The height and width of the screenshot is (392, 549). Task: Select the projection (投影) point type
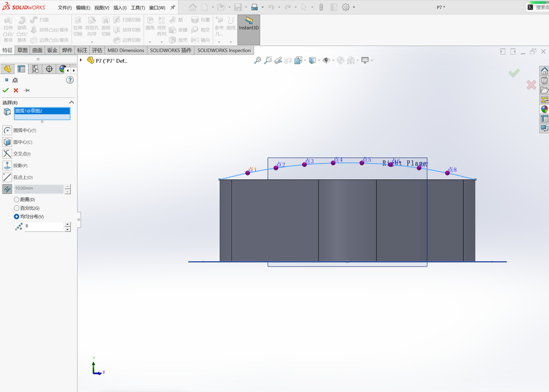[7, 165]
